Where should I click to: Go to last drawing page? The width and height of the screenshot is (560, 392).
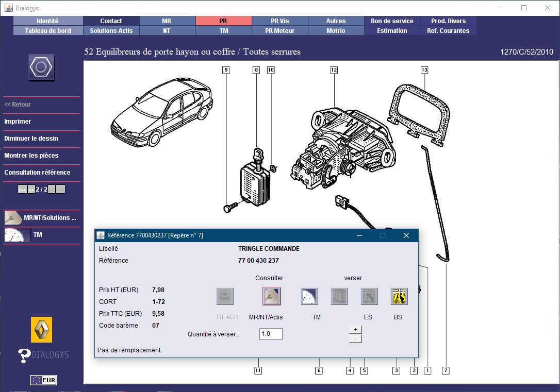click(x=61, y=190)
